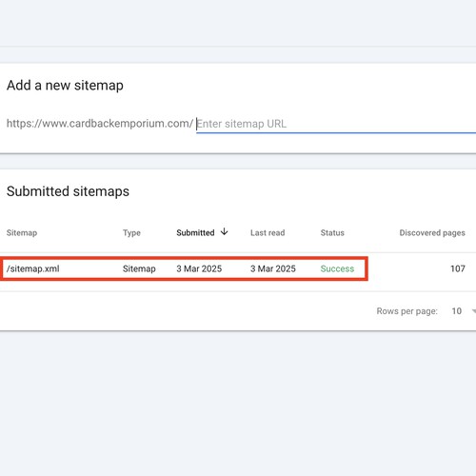Sort by the Status column header
Screen dimensions: 476x476
(x=332, y=232)
